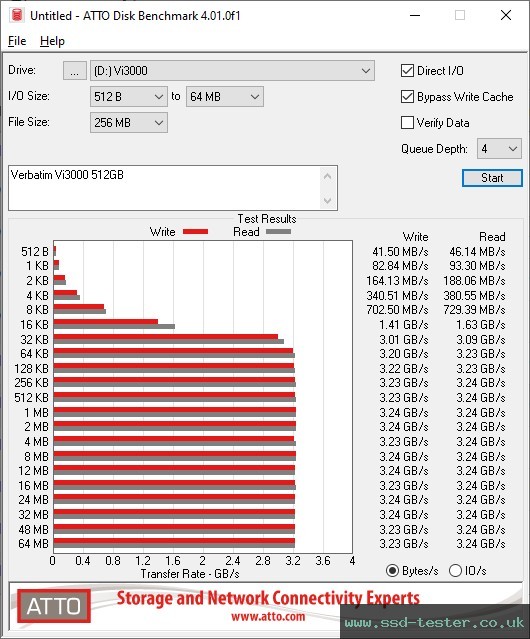Open the I/O Size maximum 64 MB dropdown
Viewport: 530px width, 639px height.
[x=225, y=97]
